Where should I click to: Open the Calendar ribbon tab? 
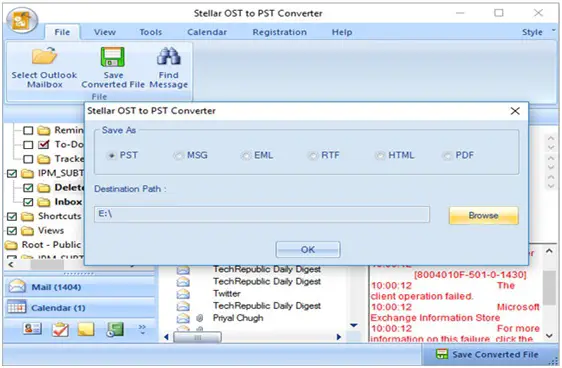point(207,32)
